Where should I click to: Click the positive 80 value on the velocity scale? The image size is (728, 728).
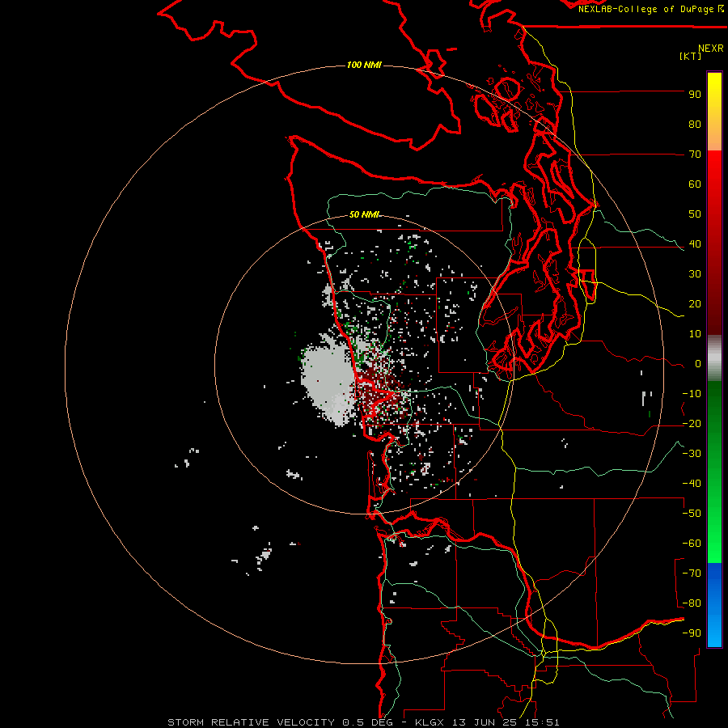pos(695,125)
